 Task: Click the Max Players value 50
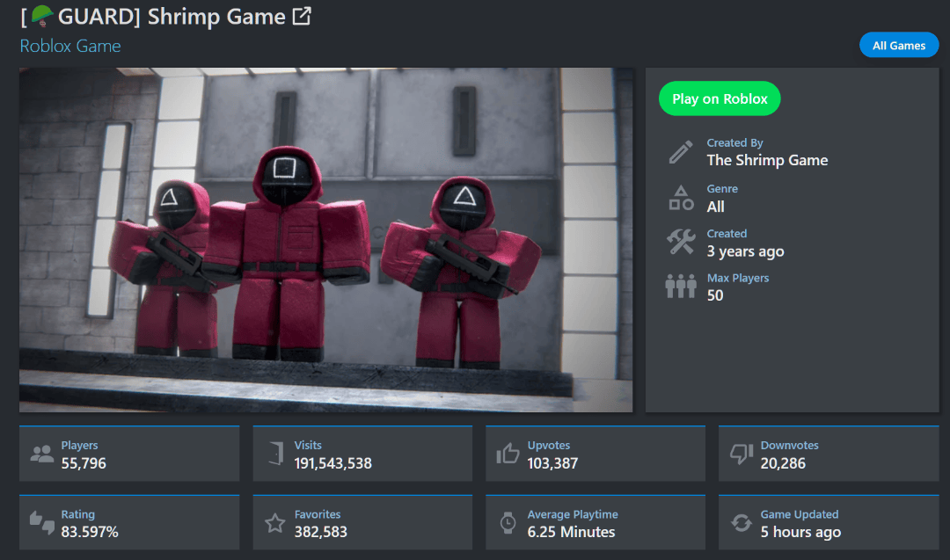pos(715,295)
